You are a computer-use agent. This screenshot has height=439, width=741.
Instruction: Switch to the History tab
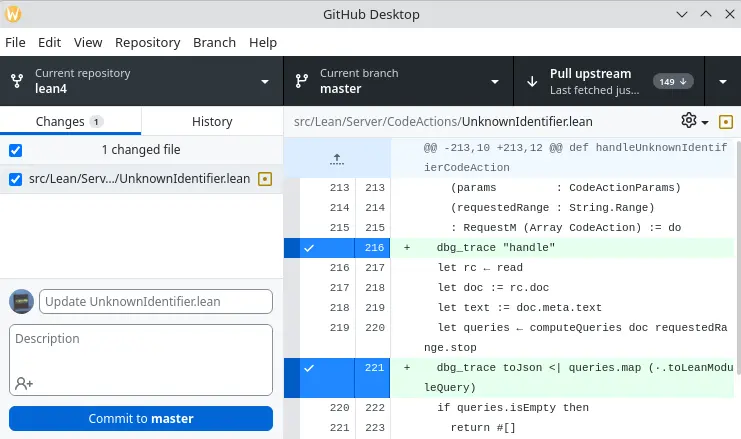[x=212, y=121]
